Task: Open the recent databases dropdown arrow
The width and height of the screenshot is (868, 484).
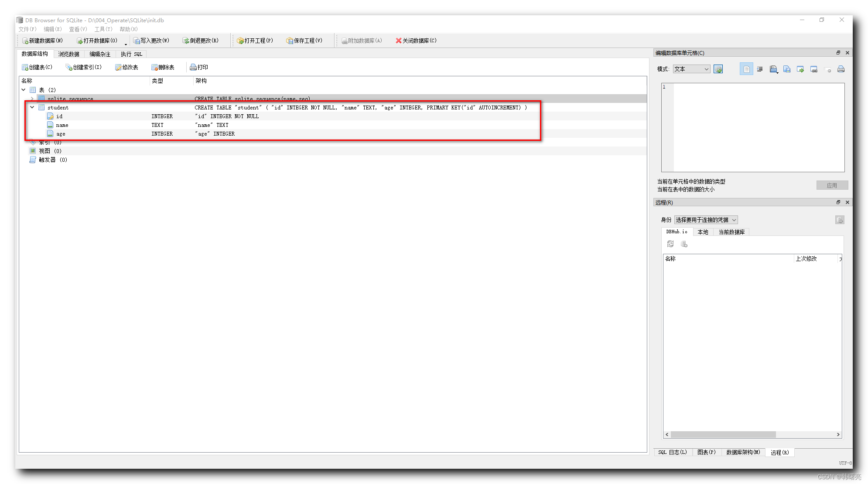Action: (x=126, y=44)
